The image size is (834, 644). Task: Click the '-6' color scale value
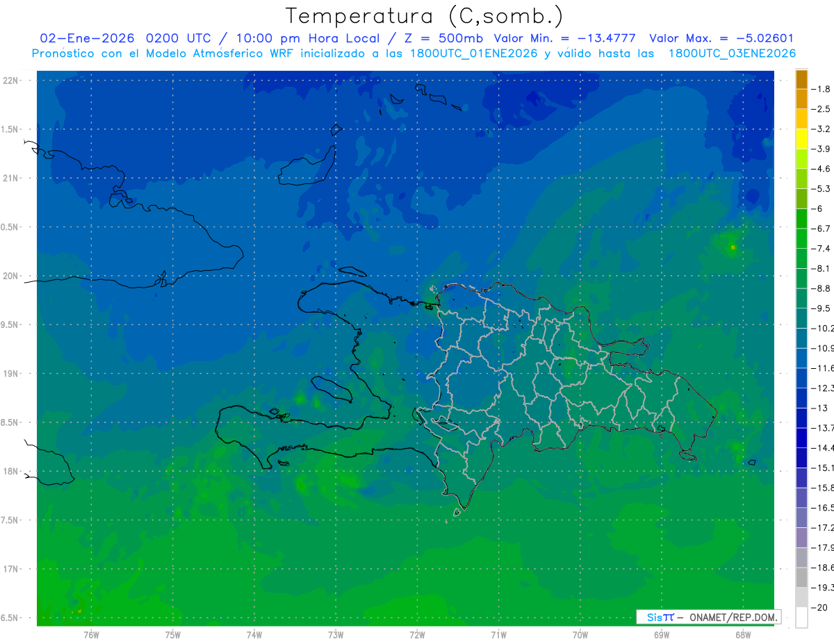click(x=818, y=208)
